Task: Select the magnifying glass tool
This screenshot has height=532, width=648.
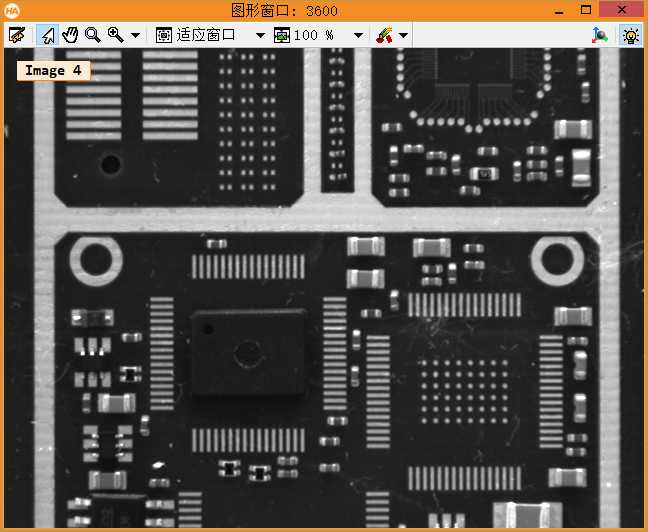Action: [93, 35]
